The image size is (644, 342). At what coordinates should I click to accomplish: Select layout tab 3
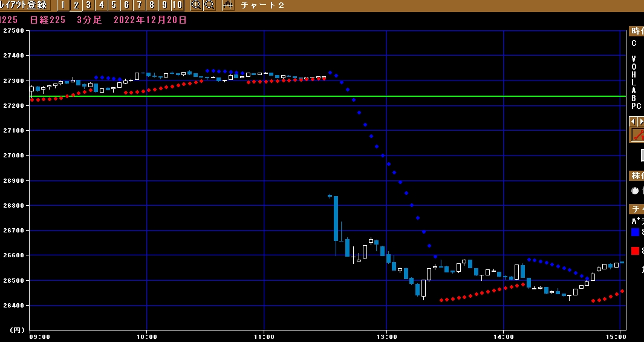click(x=88, y=5)
